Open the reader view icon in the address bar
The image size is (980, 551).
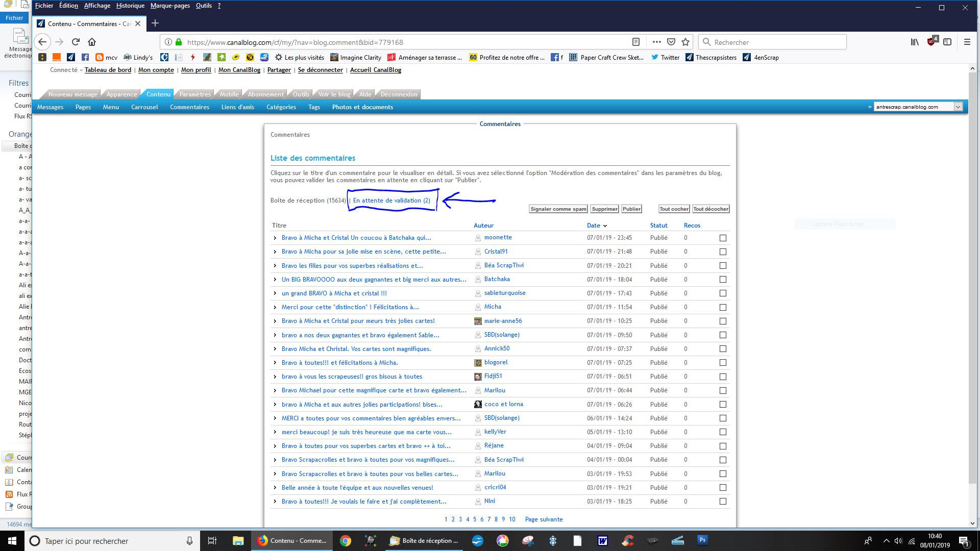[636, 42]
